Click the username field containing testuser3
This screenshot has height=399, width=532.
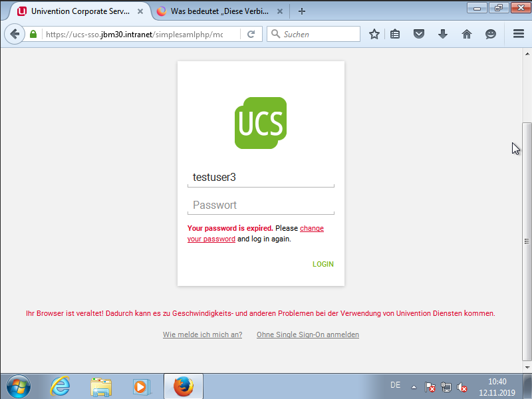[x=261, y=178]
